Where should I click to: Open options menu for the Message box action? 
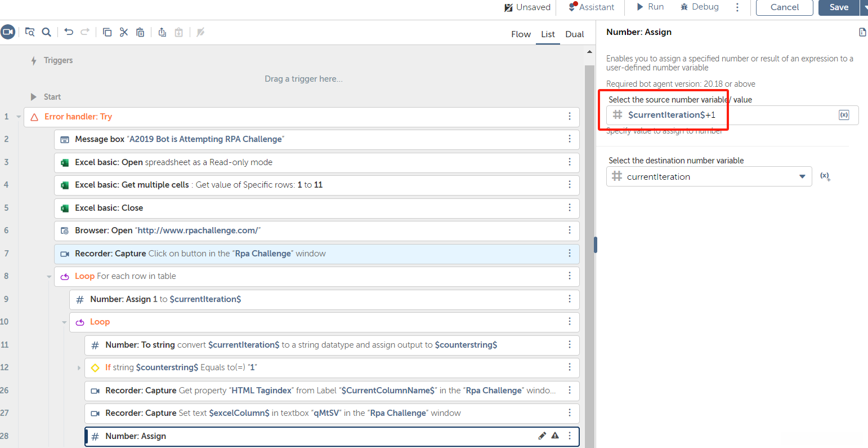[570, 139]
